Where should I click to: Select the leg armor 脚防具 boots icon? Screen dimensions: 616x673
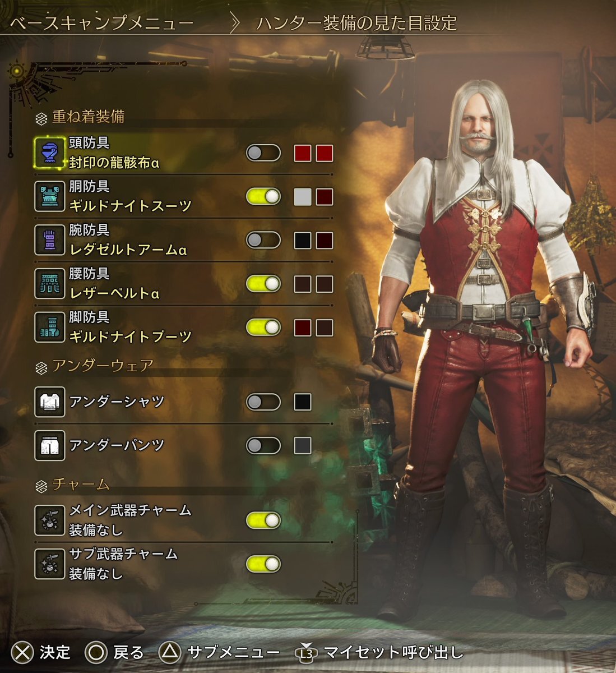coord(49,327)
